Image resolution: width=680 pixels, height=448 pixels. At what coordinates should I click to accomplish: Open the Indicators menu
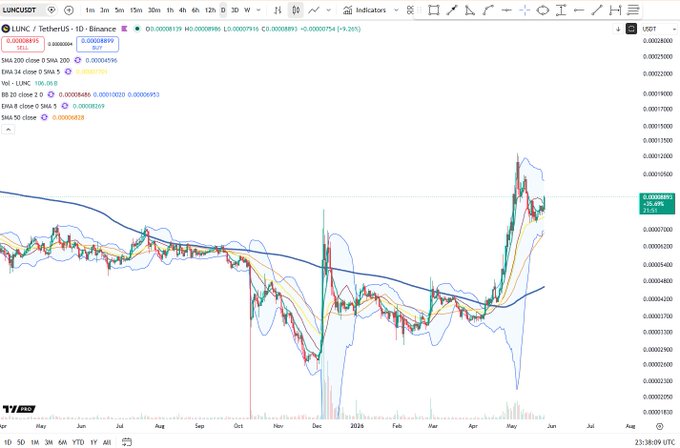364,10
